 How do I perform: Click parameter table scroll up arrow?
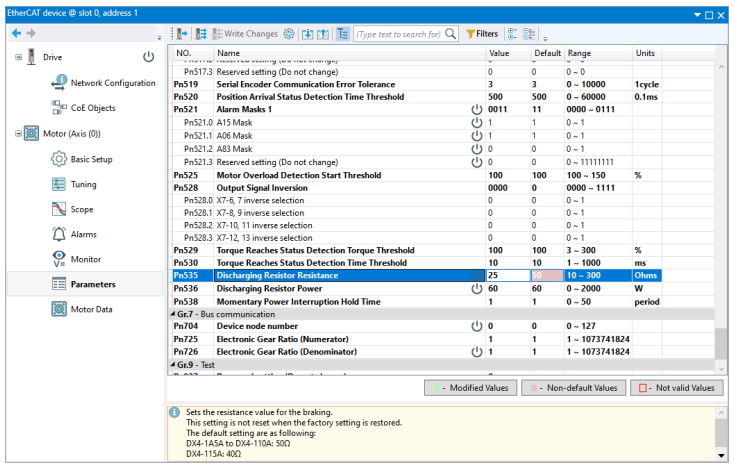(x=721, y=67)
